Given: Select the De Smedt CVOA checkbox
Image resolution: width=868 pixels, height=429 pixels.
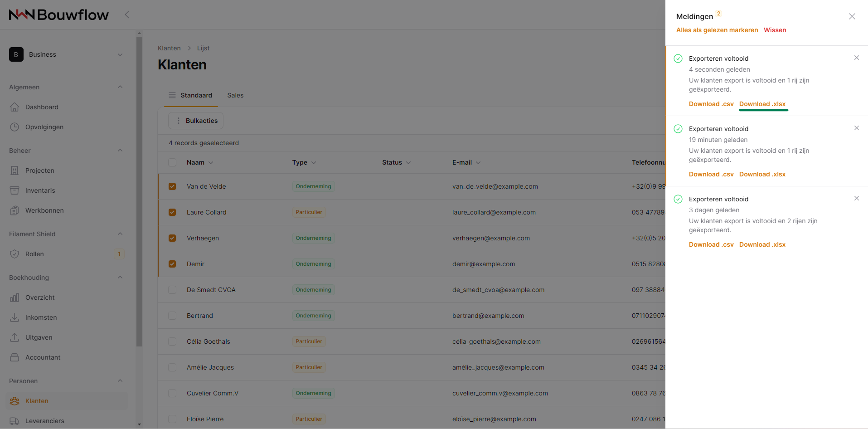Looking at the screenshot, I should click(x=172, y=290).
